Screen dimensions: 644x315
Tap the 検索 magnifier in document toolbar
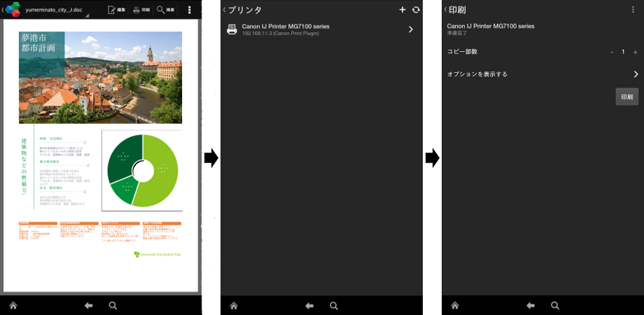tap(166, 10)
